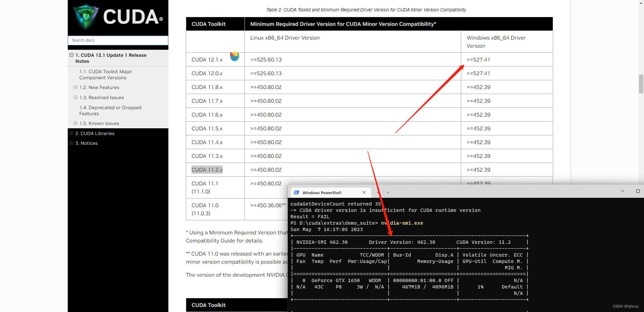
Task: Click the 'CUDA 11.7.x' table cell
Action: (x=215, y=101)
